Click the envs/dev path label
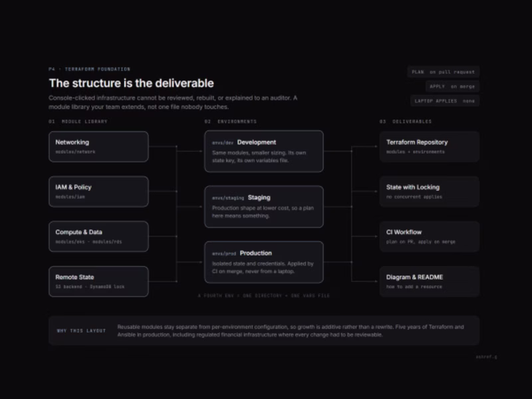The width and height of the screenshot is (532, 399). pos(223,143)
